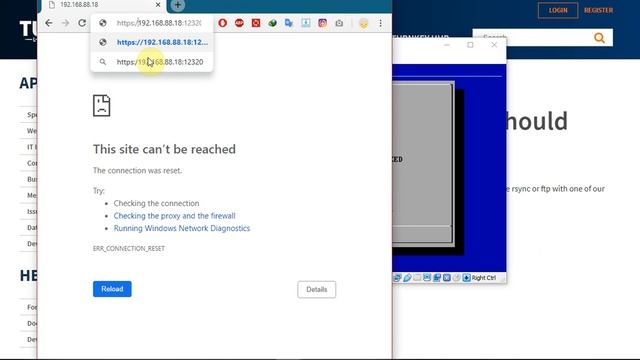Click the VirtualBox shared folders status icon

click(x=417, y=278)
